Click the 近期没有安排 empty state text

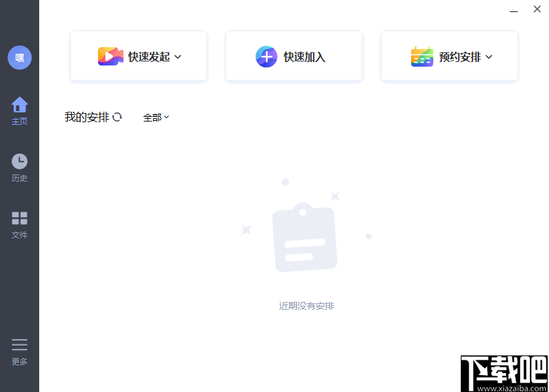click(x=307, y=305)
